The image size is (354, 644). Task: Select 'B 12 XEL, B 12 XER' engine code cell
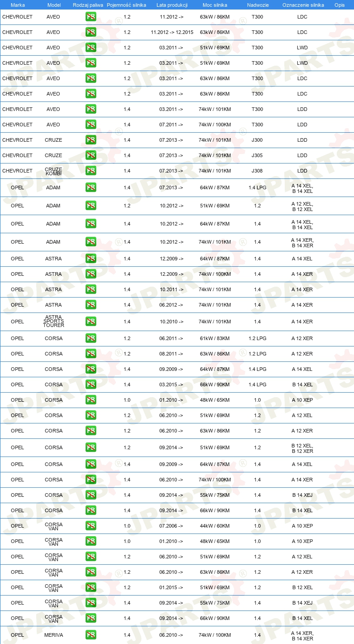pyautogui.click(x=302, y=448)
